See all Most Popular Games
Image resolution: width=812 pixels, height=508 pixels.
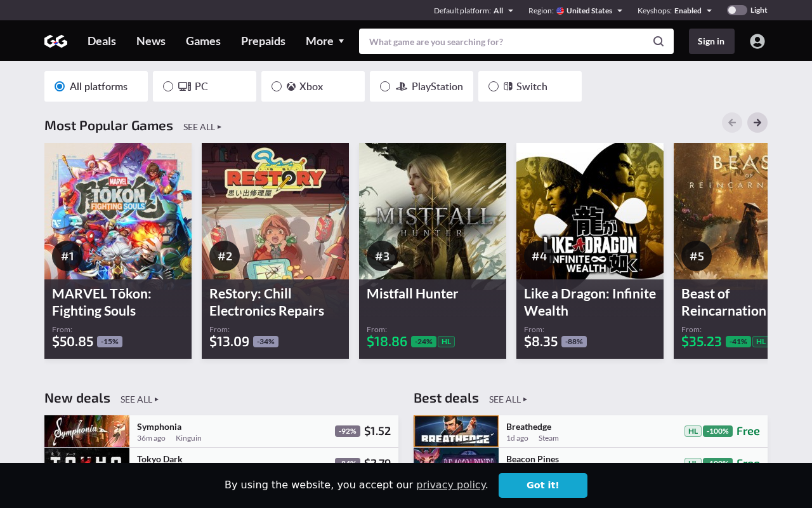(202, 127)
